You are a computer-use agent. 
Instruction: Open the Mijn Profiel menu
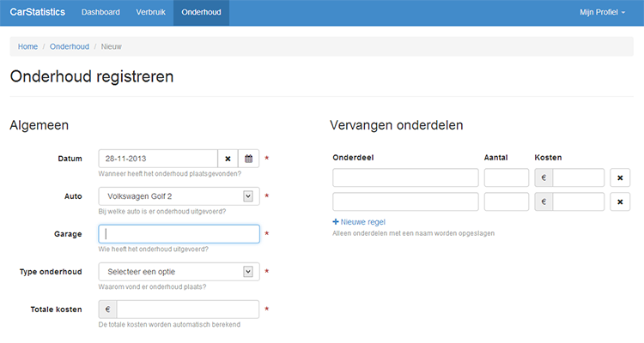[608, 13]
